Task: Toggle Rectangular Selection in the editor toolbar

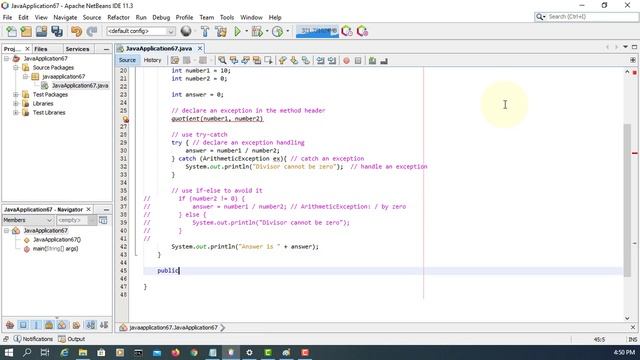Action: point(268,60)
